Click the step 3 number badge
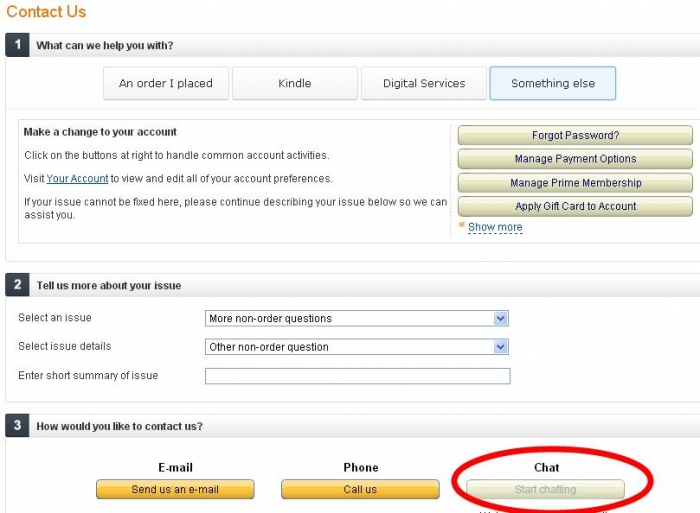 17,425
